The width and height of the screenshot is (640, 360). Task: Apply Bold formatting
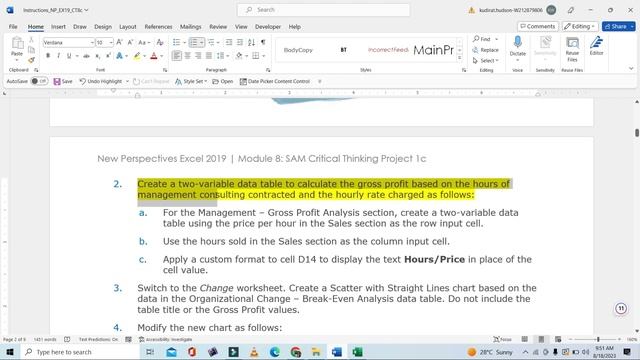coord(48,56)
